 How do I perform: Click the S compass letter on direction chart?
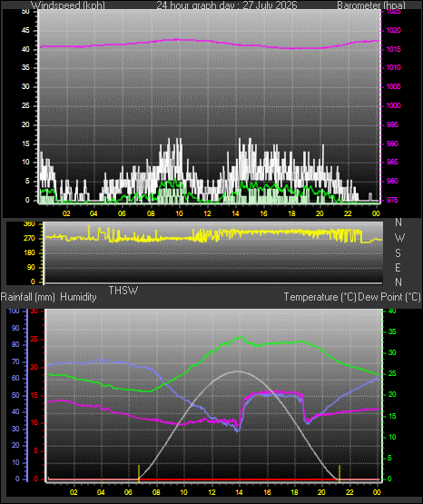coord(398,253)
